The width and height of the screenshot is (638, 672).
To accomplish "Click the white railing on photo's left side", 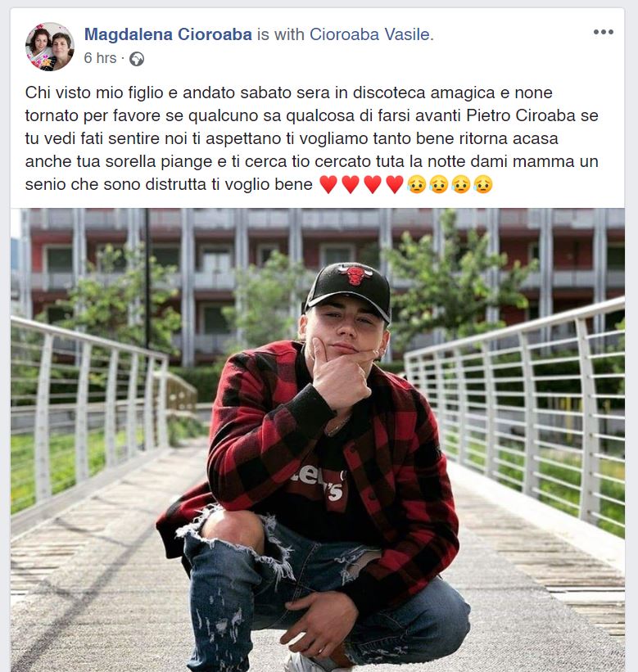I will 90,412.
